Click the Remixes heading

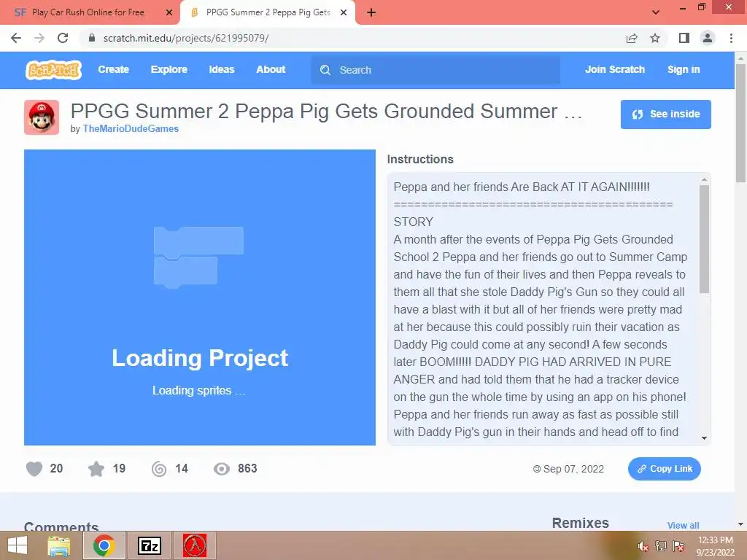pyautogui.click(x=580, y=523)
